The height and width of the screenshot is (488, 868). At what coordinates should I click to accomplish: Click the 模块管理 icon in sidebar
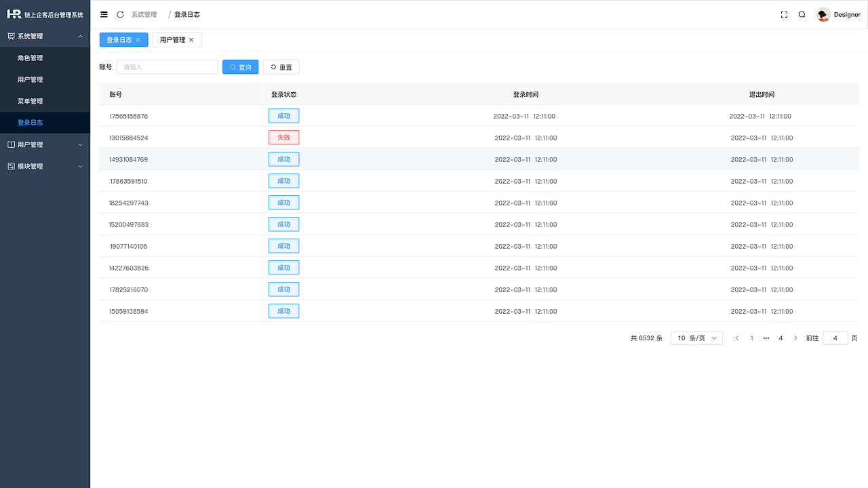coord(11,166)
